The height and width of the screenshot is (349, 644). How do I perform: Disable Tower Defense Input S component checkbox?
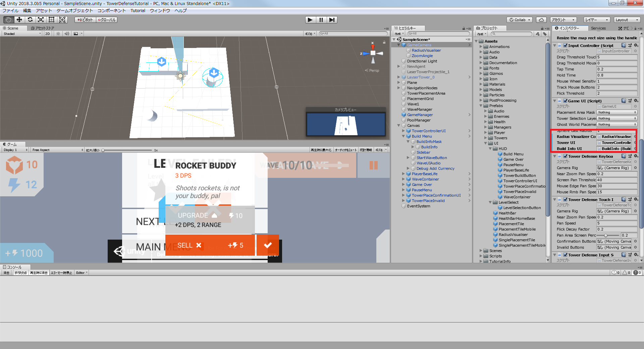565,255
